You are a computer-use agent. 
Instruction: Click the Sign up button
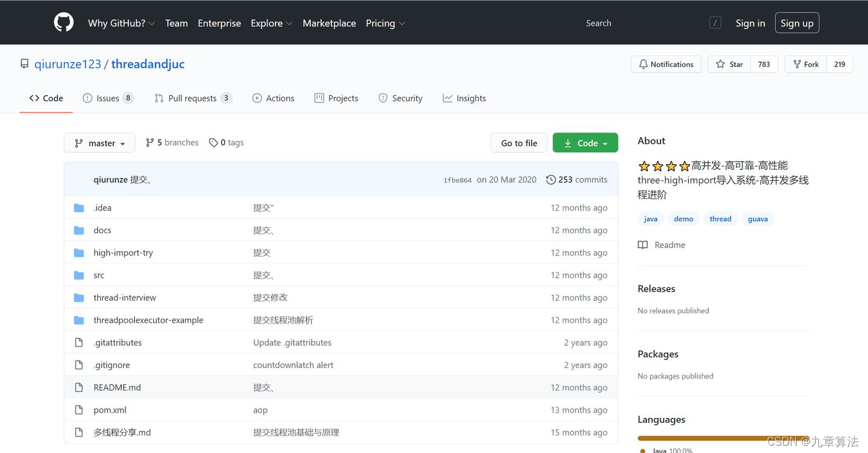797,23
